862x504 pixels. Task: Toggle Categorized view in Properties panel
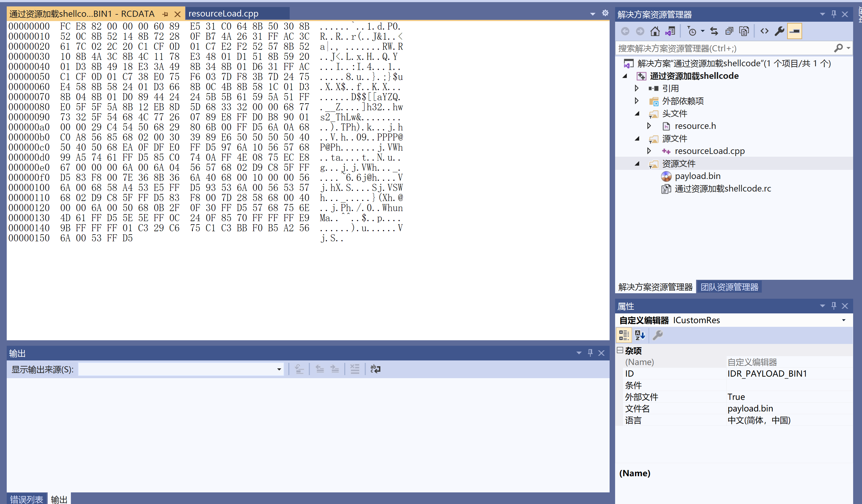click(624, 335)
